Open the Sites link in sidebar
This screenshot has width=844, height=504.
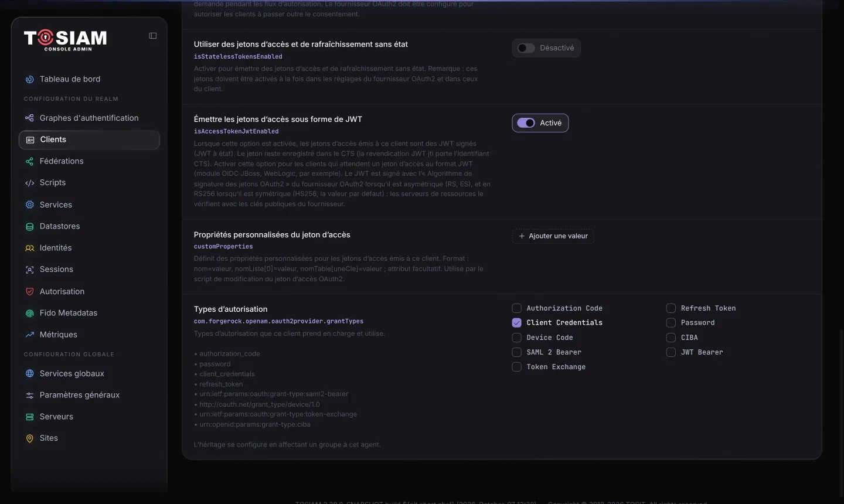tap(89, 438)
